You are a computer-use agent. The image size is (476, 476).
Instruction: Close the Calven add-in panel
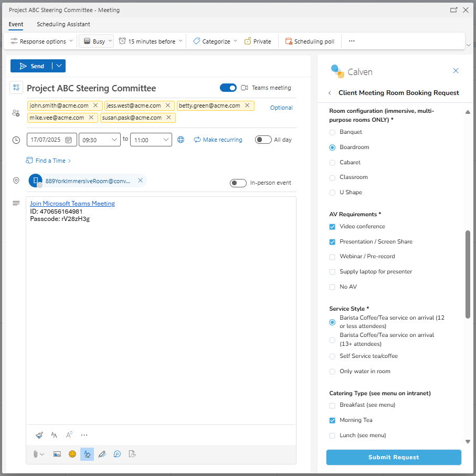(x=456, y=71)
